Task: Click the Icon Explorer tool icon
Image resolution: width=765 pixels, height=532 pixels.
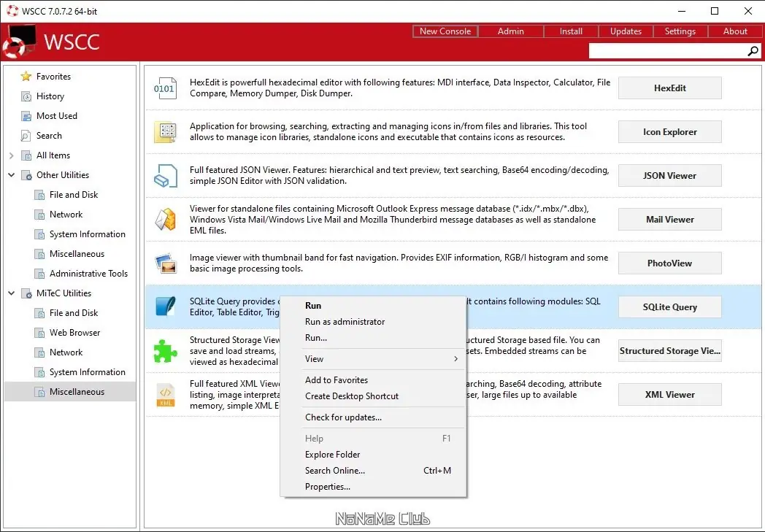Action: tap(165, 132)
